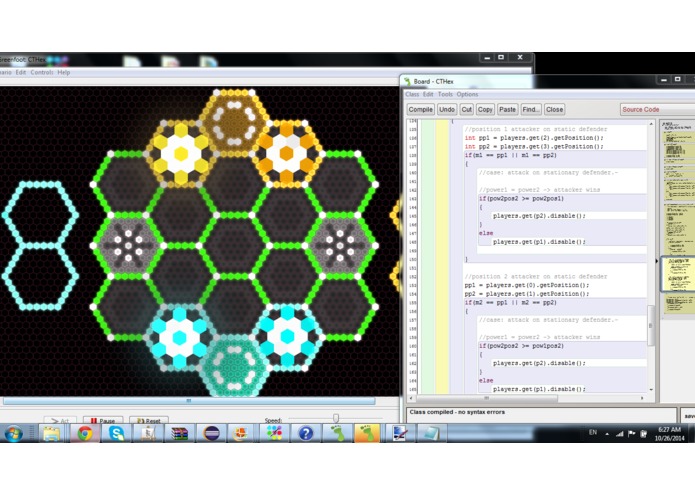Click status text 'Class compiled - no syntax errors'
Viewport: 695px width, 494px height.
(457, 412)
